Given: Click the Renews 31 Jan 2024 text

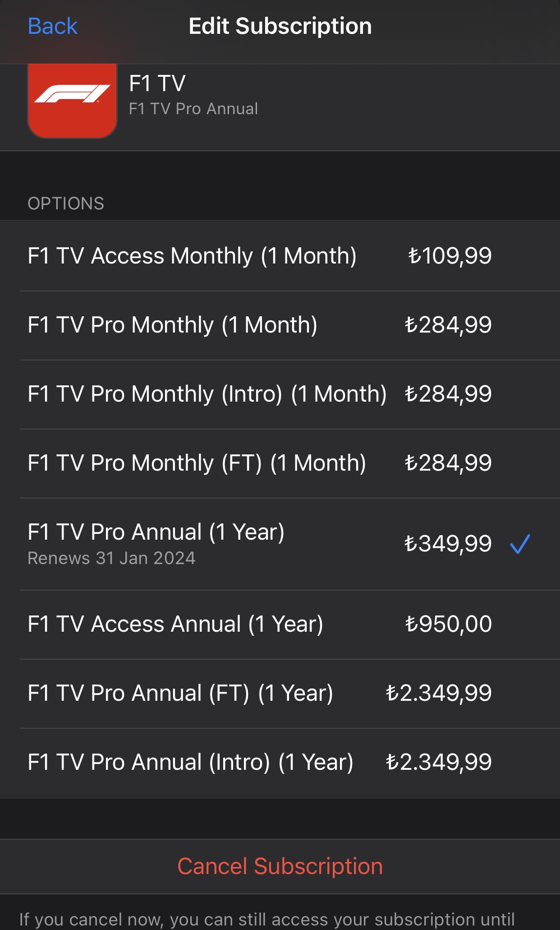Looking at the screenshot, I should pyautogui.click(x=111, y=558).
